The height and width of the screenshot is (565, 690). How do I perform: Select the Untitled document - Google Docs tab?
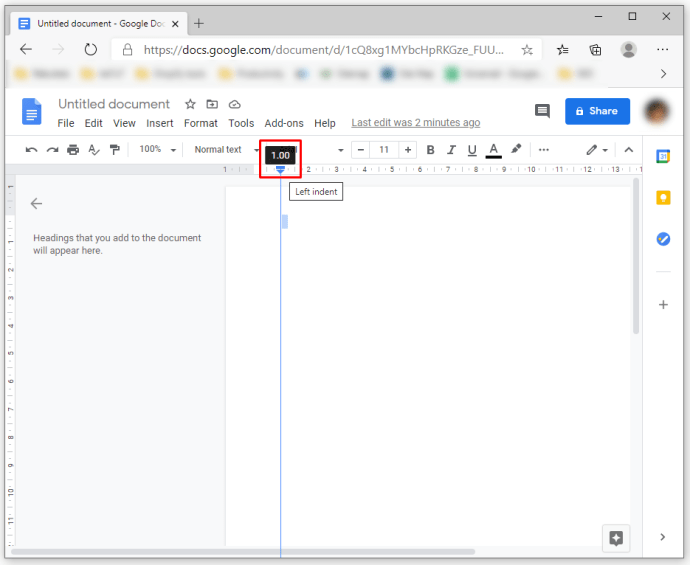coord(99,24)
